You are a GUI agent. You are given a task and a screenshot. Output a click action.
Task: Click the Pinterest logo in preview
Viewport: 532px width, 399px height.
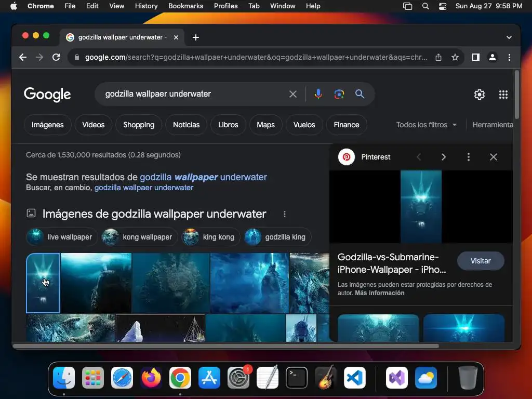click(x=347, y=157)
